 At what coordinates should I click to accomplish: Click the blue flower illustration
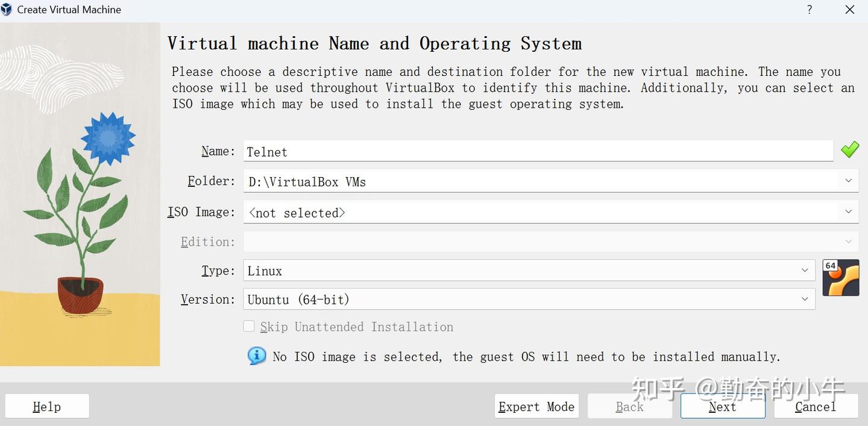[x=108, y=138]
